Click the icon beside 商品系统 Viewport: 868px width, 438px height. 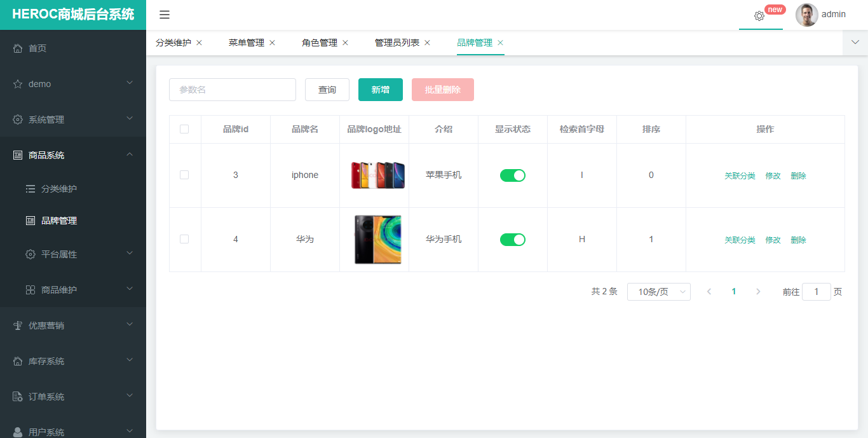coord(18,155)
